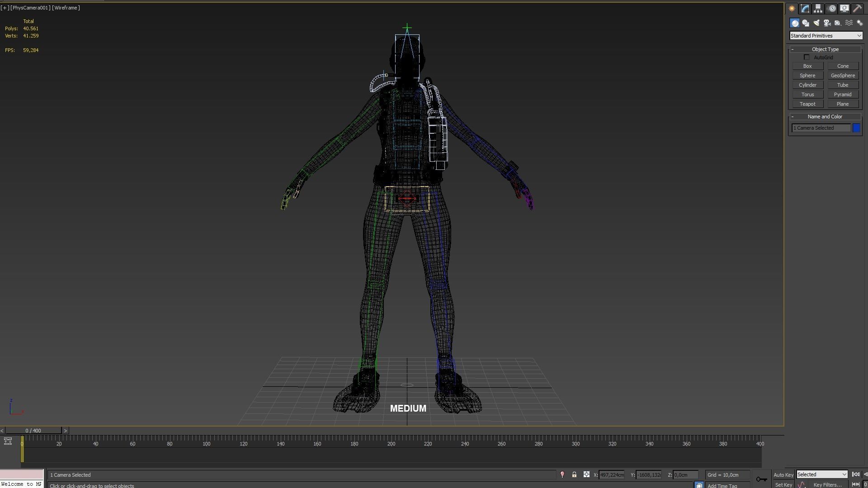Click the Pyramid primitive button
This screenshot has width=868, height=488.
point(843,94)
